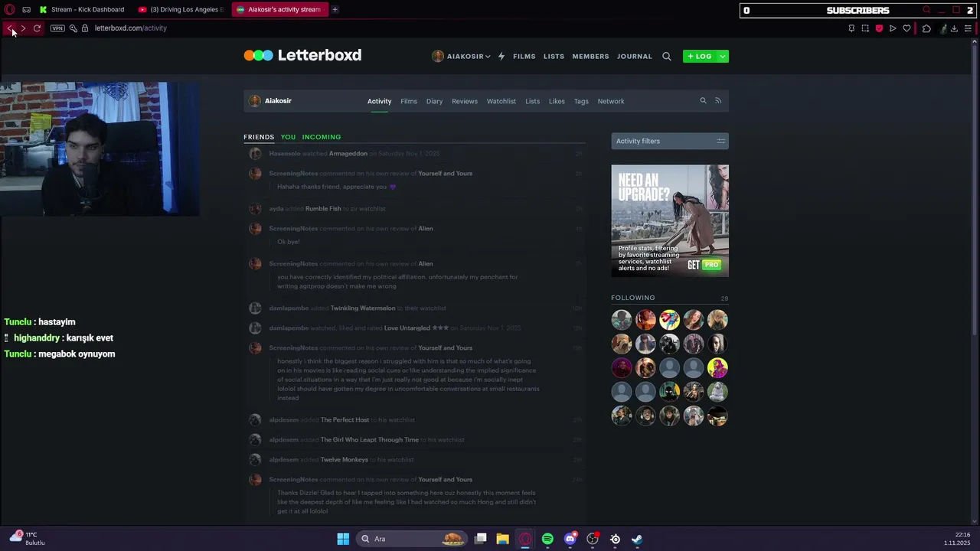
Task: Open the taskbar weather widget
Action: 28,539
